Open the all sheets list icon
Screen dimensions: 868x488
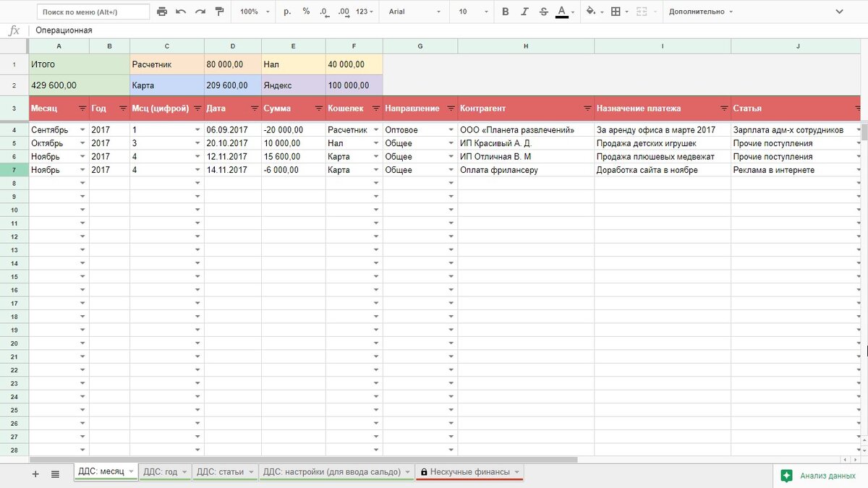pos(56,474)
